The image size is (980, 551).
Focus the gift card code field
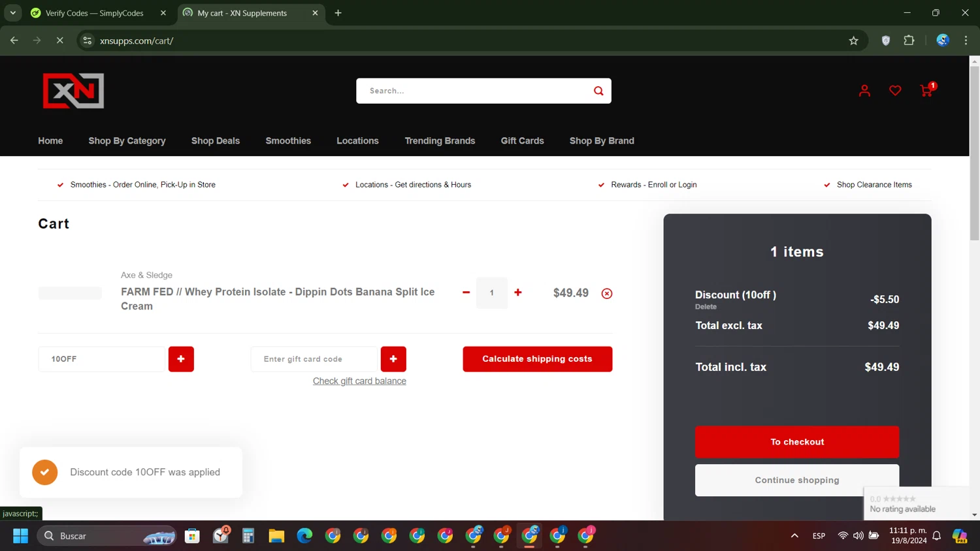pos(314,359)
